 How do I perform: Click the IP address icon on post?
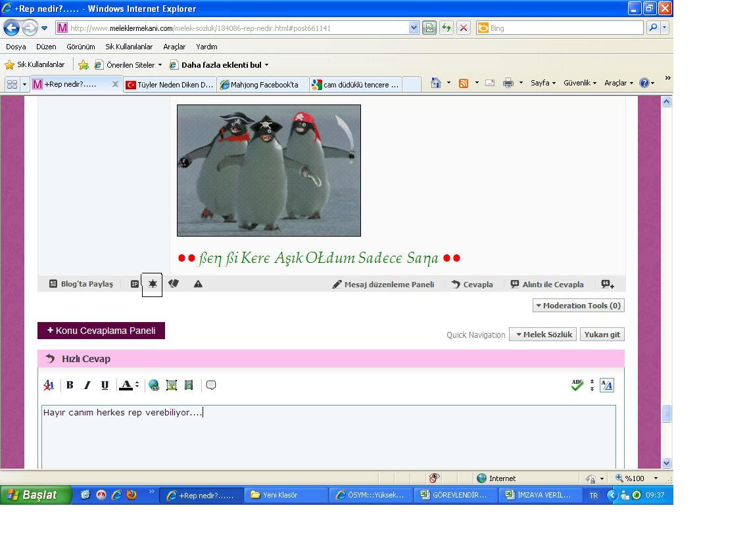coord(135,284)
